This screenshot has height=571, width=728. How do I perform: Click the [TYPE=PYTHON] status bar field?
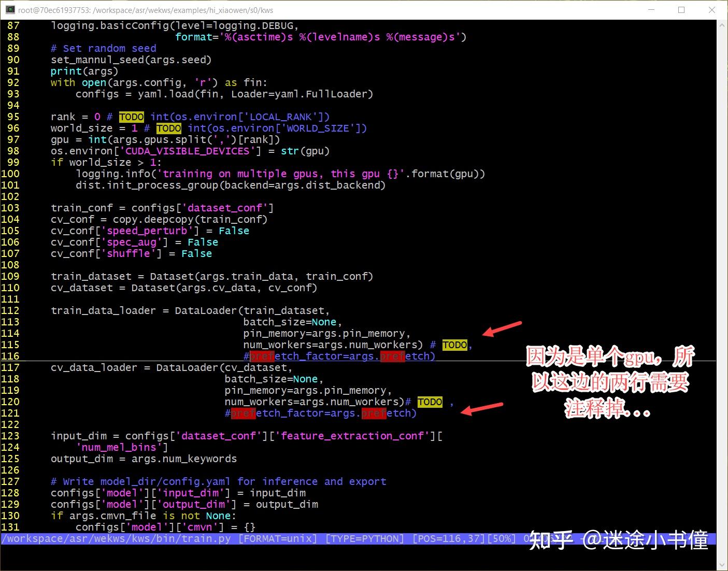point(365,538)
